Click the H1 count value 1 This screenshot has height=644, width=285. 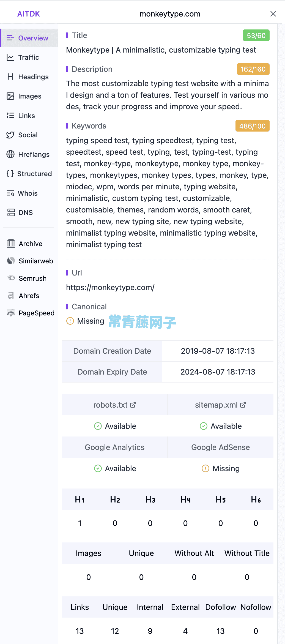[80, 523]
